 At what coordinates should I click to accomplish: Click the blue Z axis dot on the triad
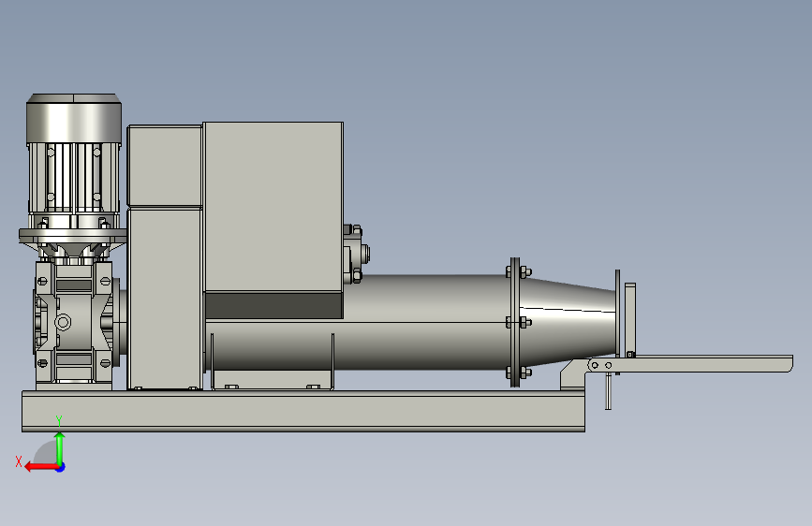(x=61, y=467)
